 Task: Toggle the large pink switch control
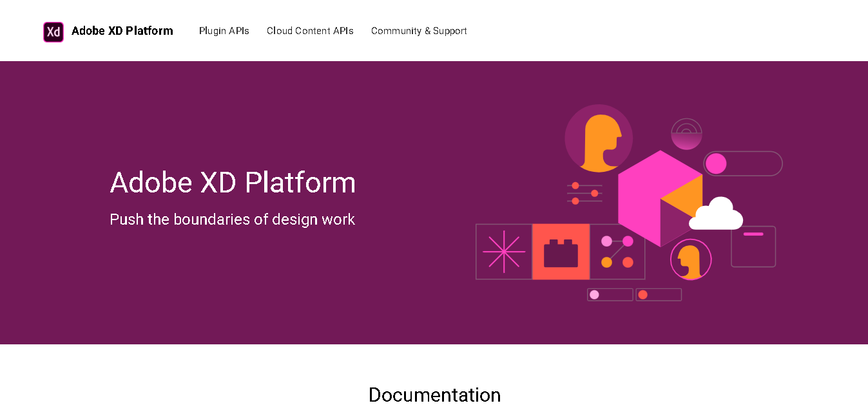coord(742,164)
